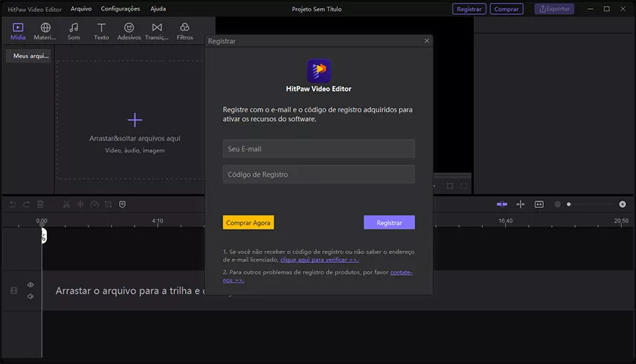Image resolution: width=636 pixels, height=364 pixels.
Task: Click the crop icon in timeline toolbar
Action: 109,204
